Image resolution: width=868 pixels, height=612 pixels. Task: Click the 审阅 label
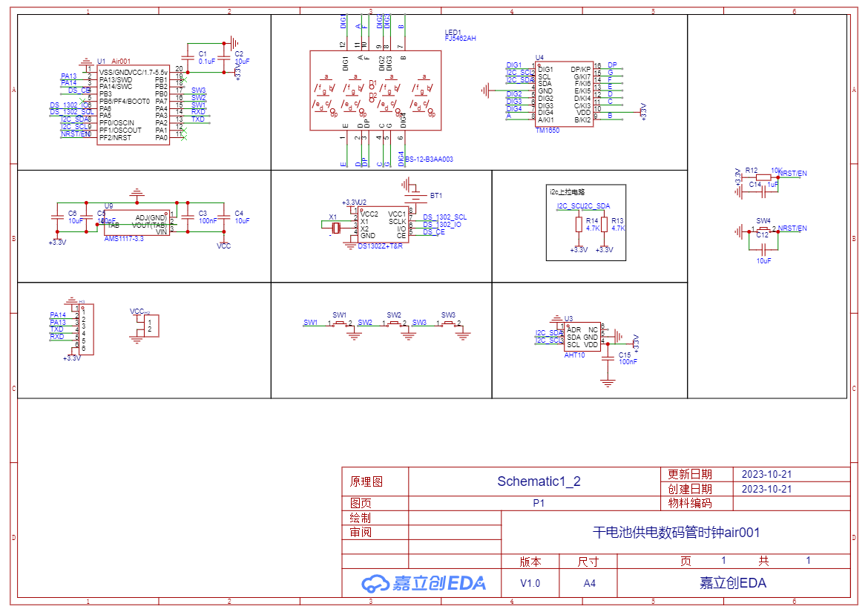[x=361, y=533]
